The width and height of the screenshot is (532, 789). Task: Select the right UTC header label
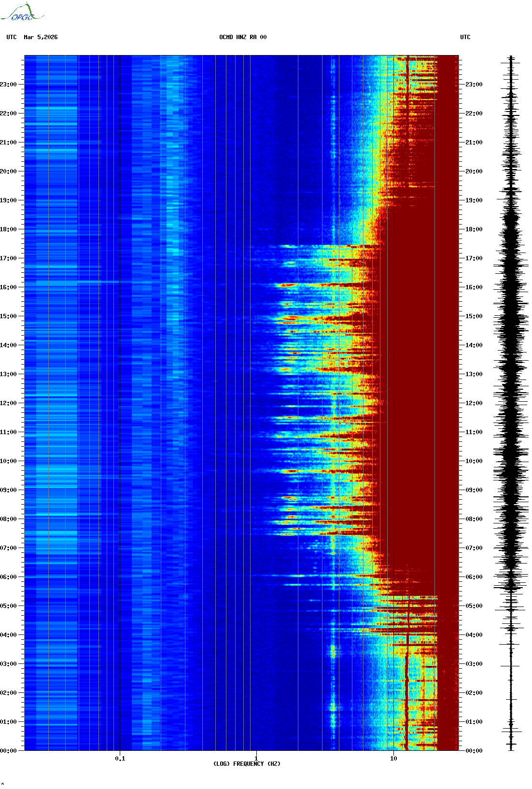click(x=465, y=37)
